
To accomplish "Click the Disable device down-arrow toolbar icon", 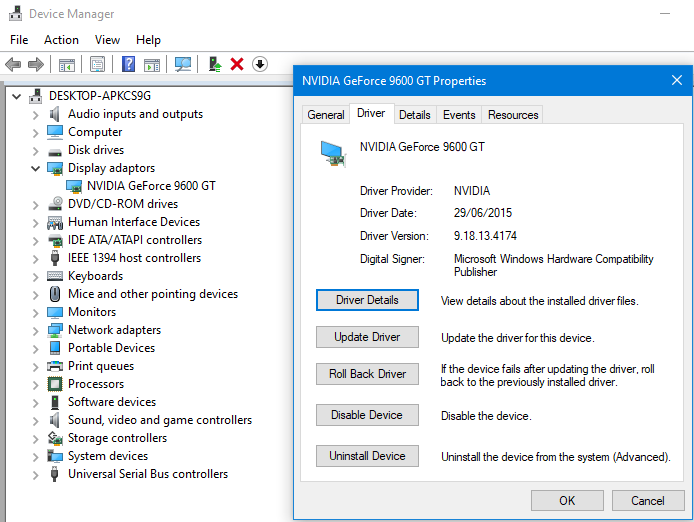I will click(x=260, y=65).
